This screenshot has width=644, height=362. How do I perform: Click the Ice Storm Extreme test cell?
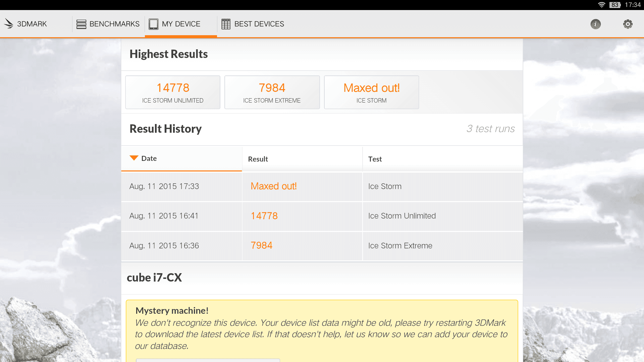(443, 246)
